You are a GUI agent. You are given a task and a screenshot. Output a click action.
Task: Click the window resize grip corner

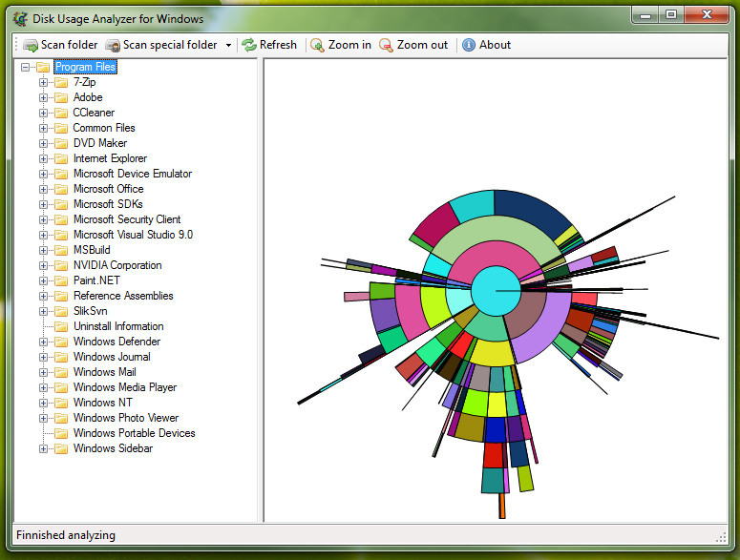coord(722,537)
